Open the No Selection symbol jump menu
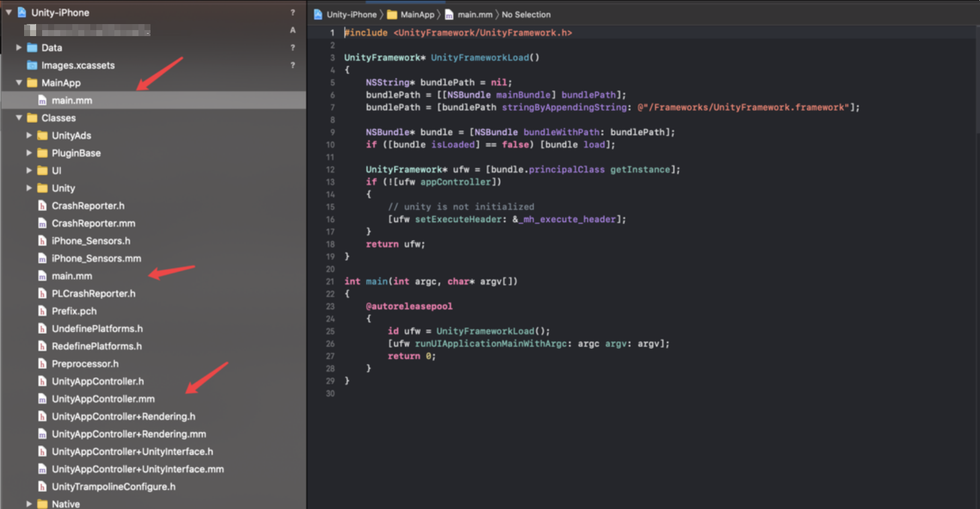Image resolution: width=980 pixels, height=509 pixels. coord(526,14)
